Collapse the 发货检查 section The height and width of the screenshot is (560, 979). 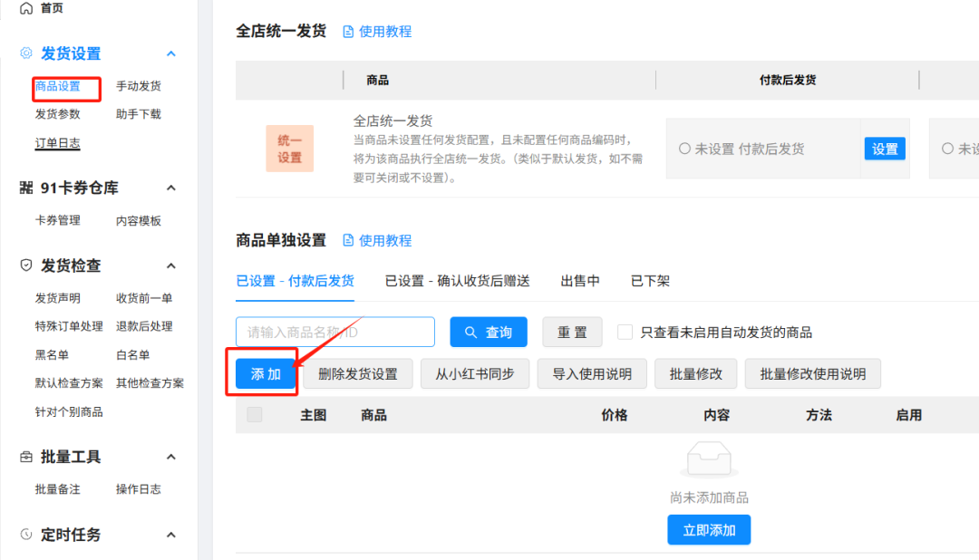click(171, 266)
